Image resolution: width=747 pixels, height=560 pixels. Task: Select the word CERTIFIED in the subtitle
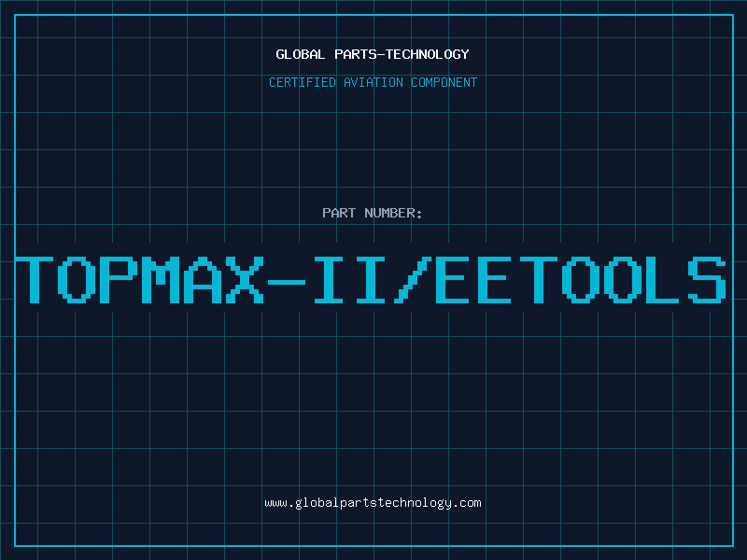pyautogui.click(x=303, y=82)
